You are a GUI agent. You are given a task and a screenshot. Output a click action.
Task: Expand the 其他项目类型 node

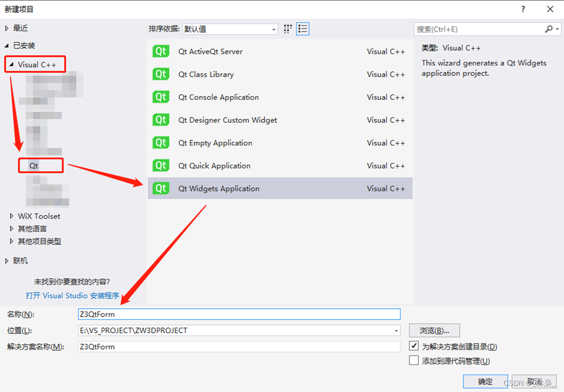[12, 241]
